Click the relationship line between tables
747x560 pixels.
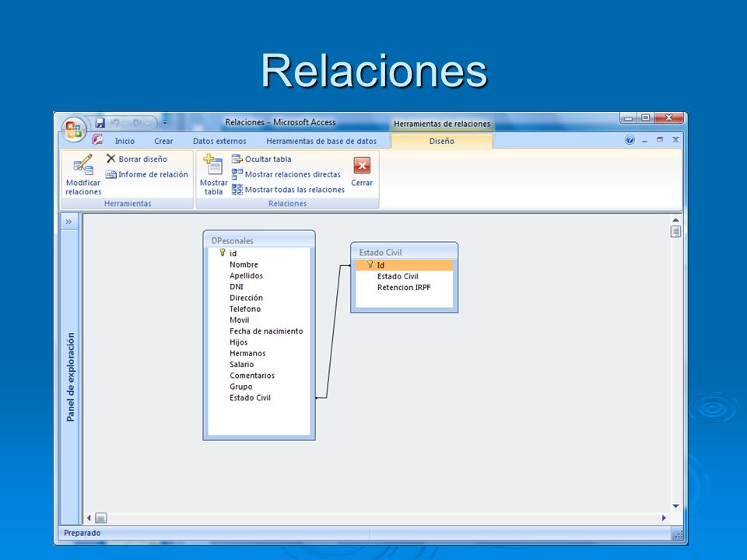334,331
